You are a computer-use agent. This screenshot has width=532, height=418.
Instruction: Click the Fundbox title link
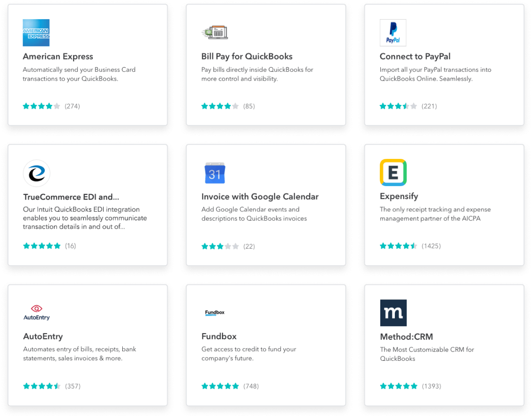pyautogui.click(x=219, y=336)
